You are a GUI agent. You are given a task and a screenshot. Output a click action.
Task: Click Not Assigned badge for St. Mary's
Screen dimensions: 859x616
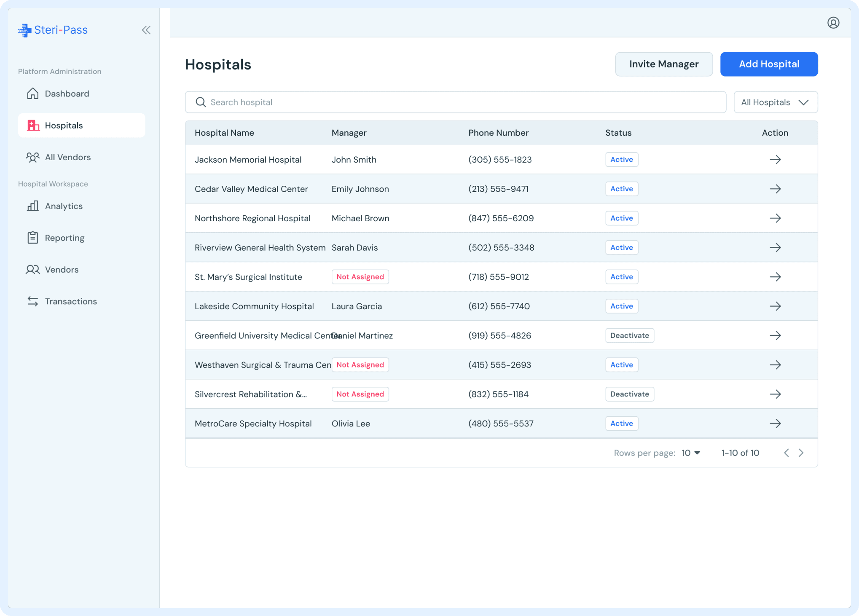[360, 277]
